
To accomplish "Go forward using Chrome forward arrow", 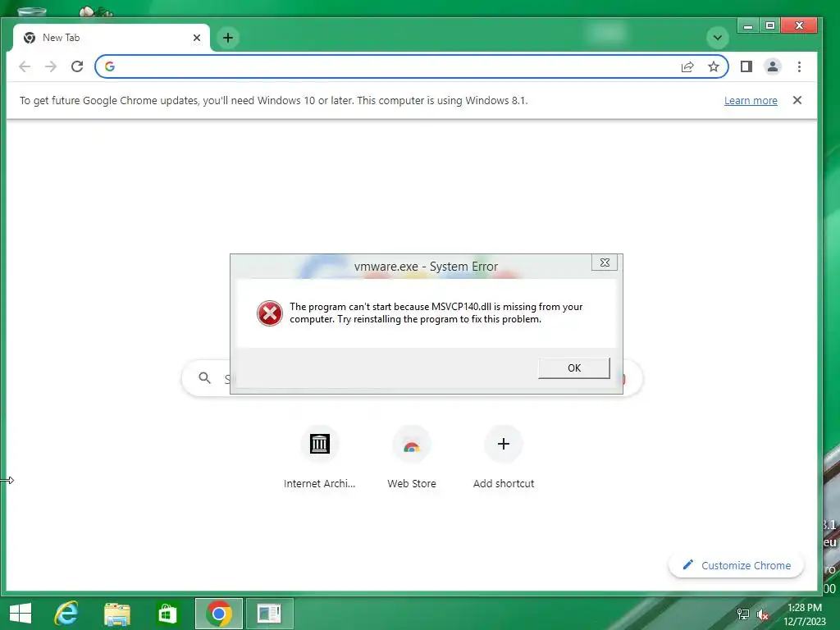I will [x=51, y=66].
